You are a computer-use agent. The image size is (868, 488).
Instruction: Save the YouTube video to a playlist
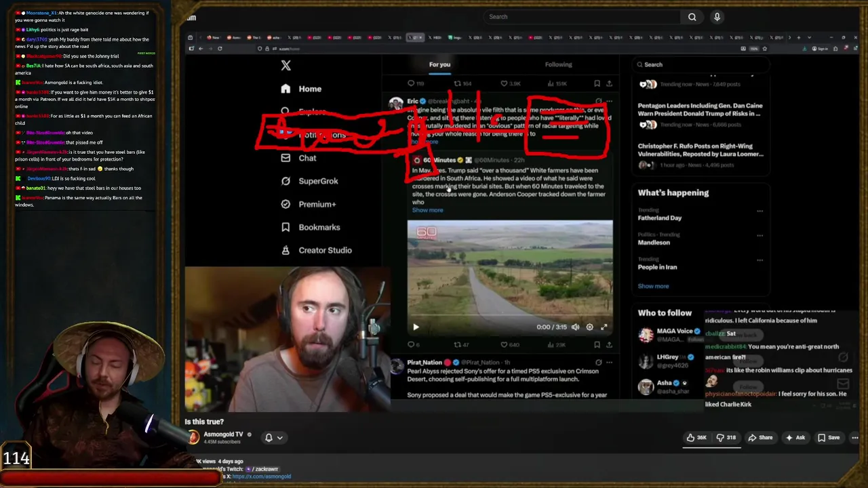click(829, 438)
